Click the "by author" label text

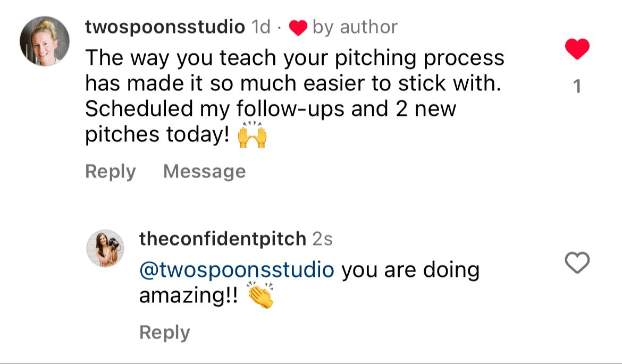(x=355, y=27)
